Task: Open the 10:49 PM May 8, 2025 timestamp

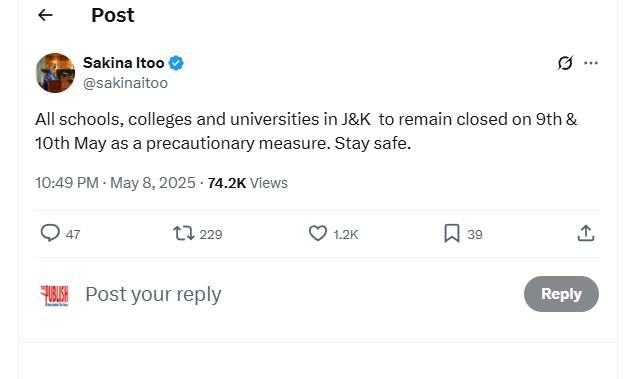Action: pos(115,183)
